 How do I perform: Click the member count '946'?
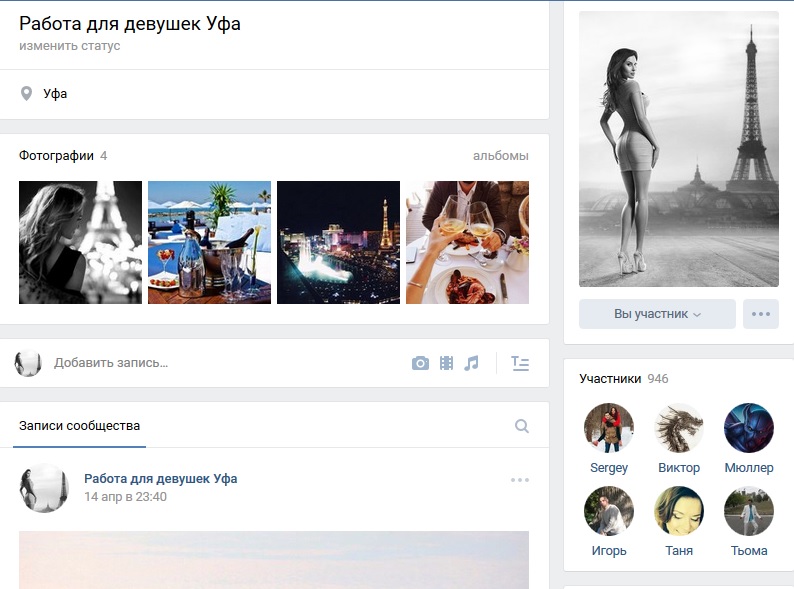[x=658, y=379]
